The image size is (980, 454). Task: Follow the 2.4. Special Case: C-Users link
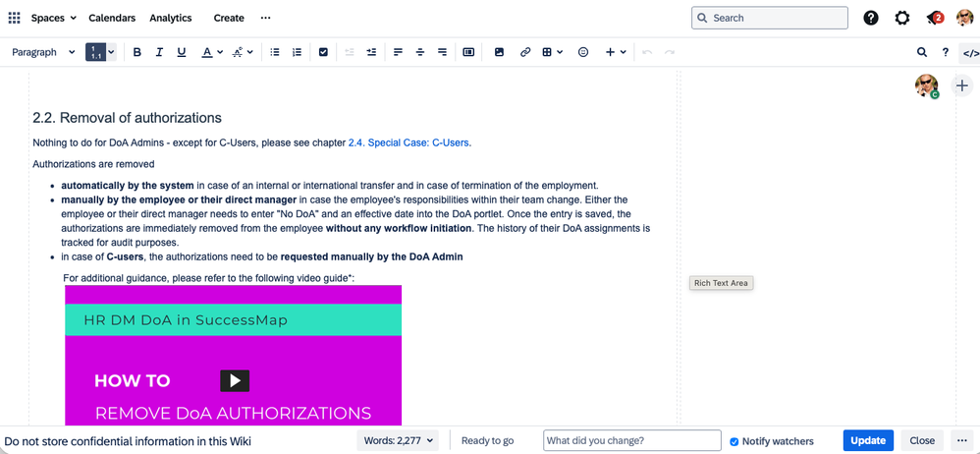(408, 142)
